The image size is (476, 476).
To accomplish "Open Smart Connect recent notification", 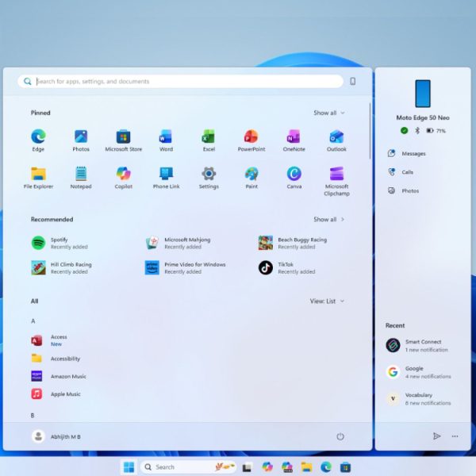I will click(x=417, y=345).
